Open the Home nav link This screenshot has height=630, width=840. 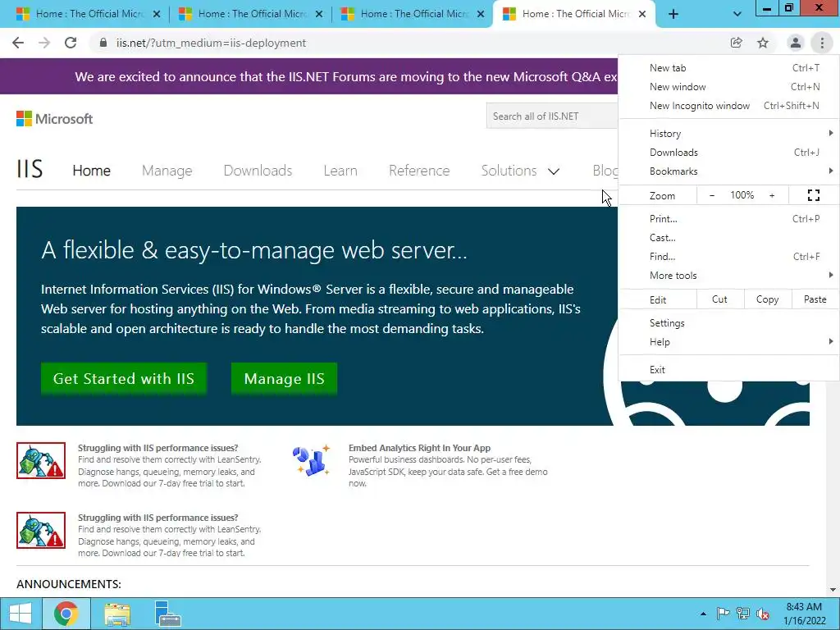tap(92, 171)
